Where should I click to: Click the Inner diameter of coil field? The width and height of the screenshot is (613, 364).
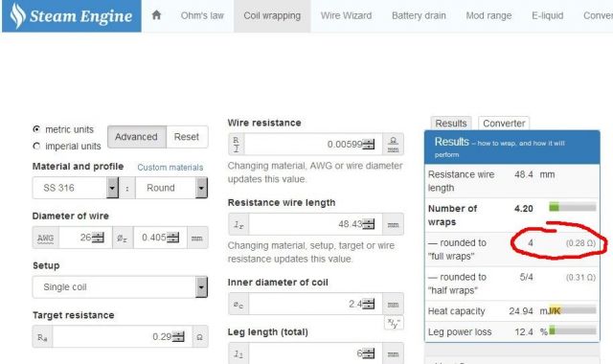(315, 304)
